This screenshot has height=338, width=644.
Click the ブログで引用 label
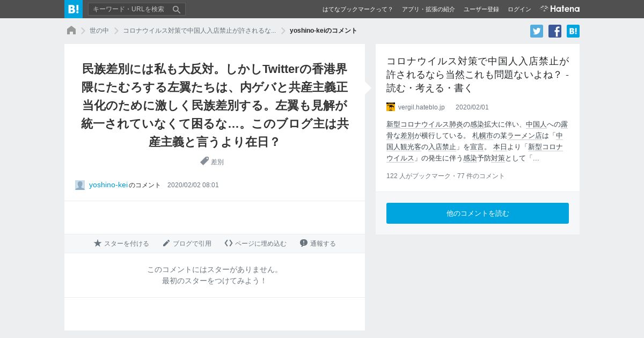[192, 244]
